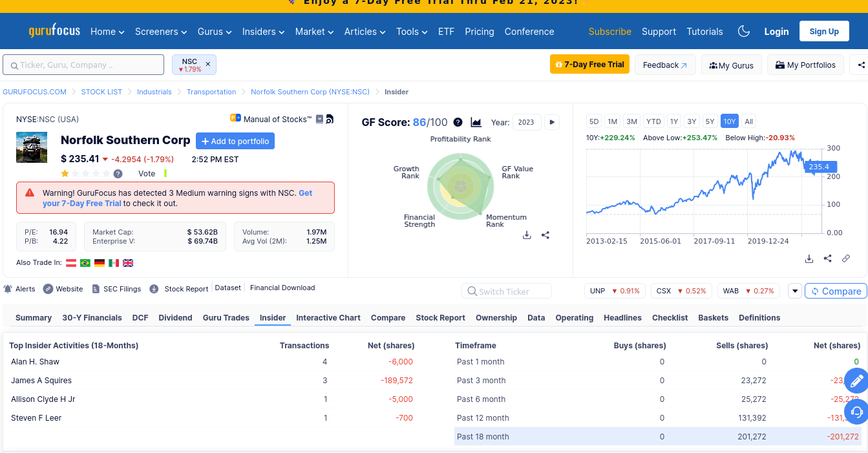Open the Guru Trades tab

[x=226, y=318]
